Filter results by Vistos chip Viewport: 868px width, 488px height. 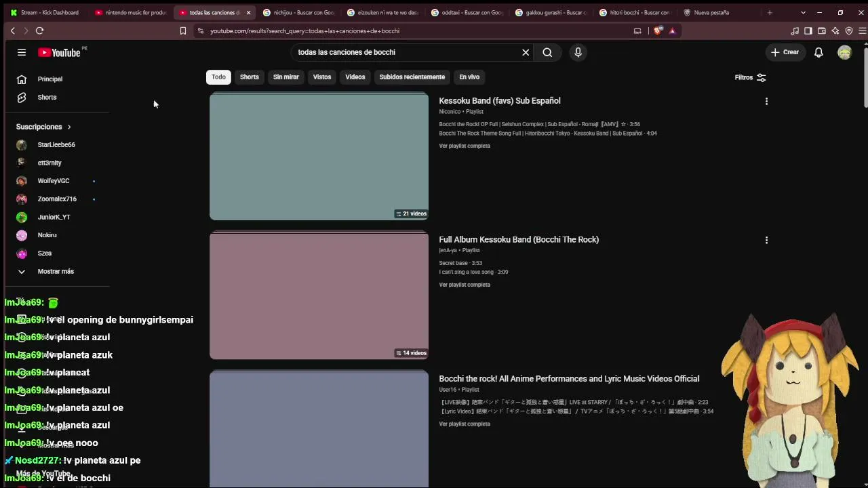[x=322, y=77]
